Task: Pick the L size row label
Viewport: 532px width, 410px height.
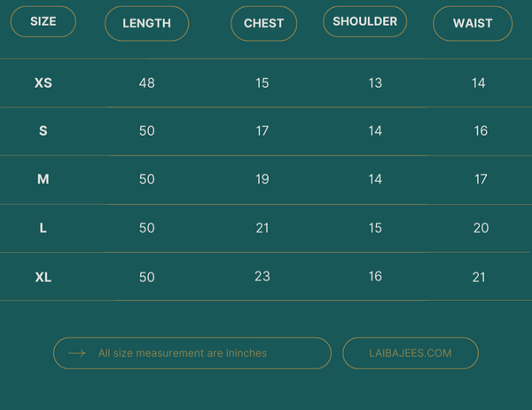Action: [43, 228]
